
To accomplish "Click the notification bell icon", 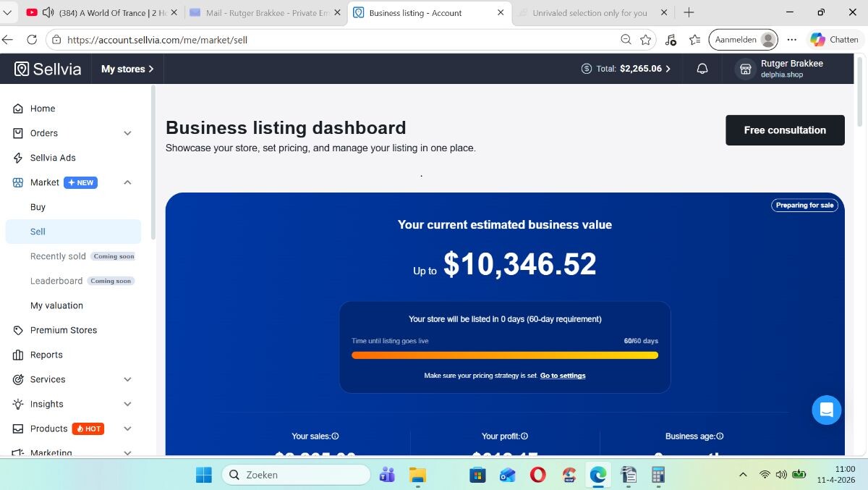I will tap(702, 69).
